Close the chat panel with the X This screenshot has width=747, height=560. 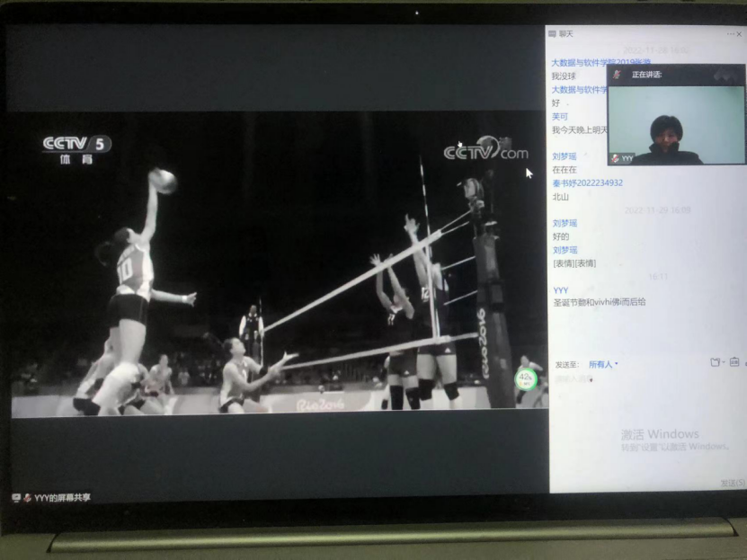pyautogui.click(x=741, y=34)
